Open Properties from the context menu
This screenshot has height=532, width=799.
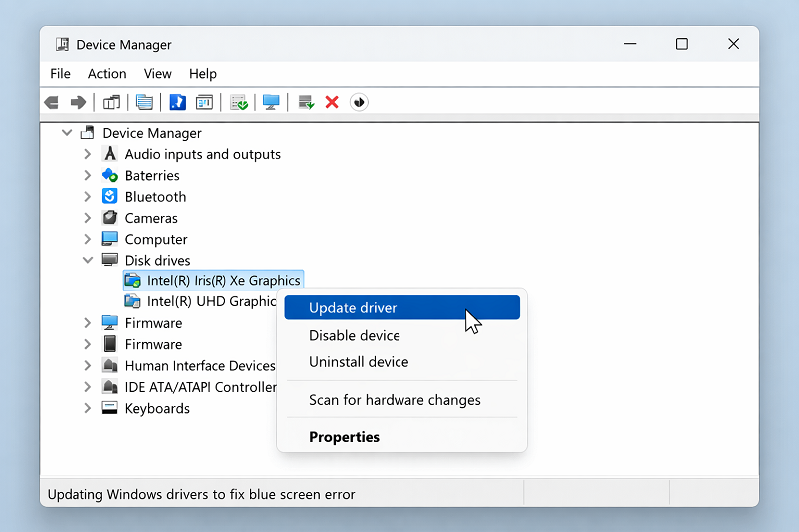click(x=402, y=437)
